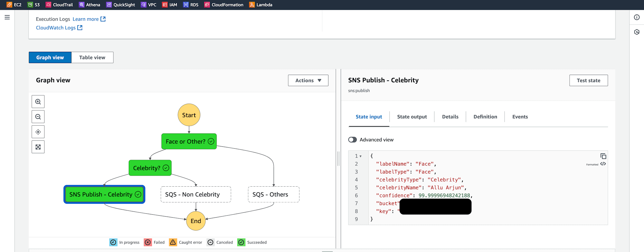The width and height of the screenshot is (644, 252).
Task: Open the info help panel icon
Action: click(637, 17)
